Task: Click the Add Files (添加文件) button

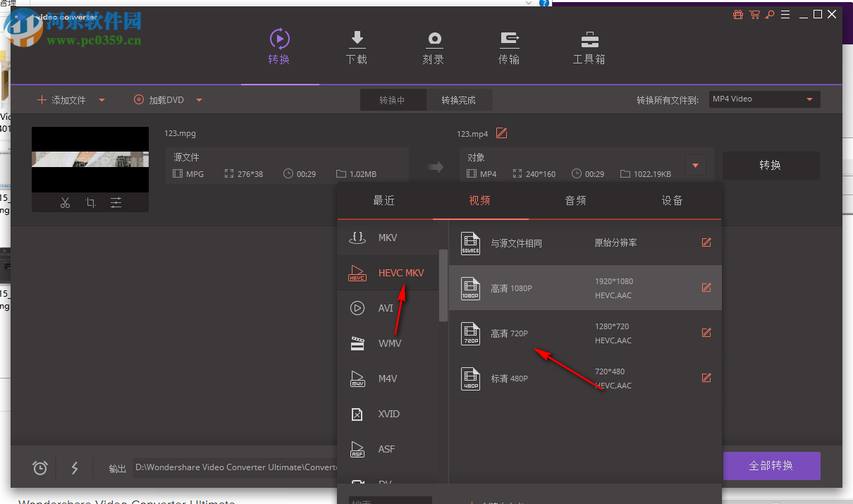Action: [x=61, y=100]
